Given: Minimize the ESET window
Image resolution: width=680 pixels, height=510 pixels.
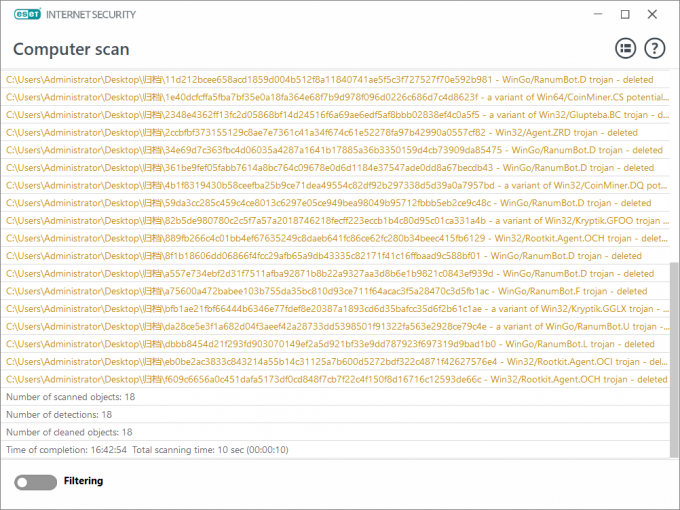Looking at the screenshot, I should 598,14.
